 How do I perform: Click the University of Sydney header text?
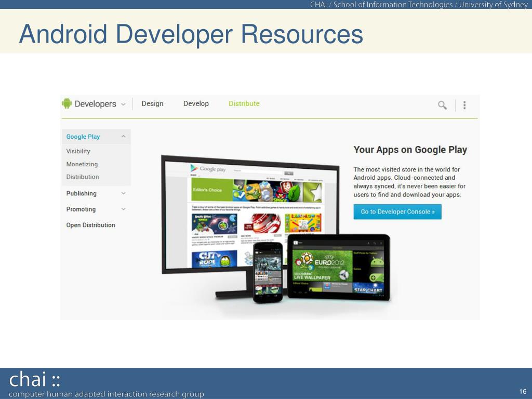coord(493,4)
